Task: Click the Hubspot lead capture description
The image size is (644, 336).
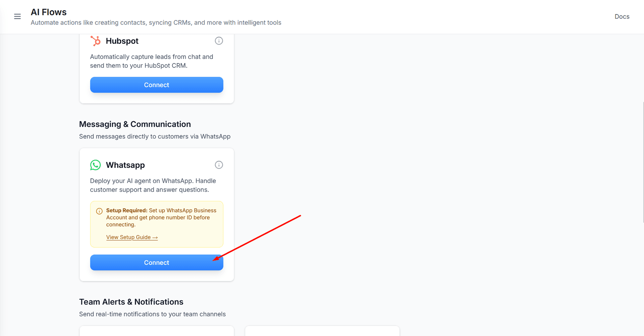Action: 151,61
